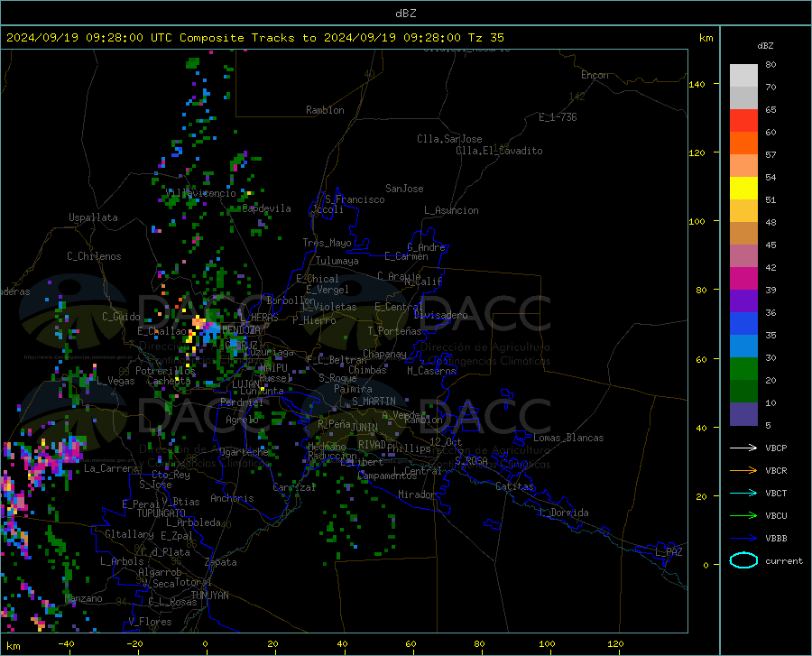Click the S_Francisco label
The height and width of the screenshot is (656, 812).
[355, 199]
